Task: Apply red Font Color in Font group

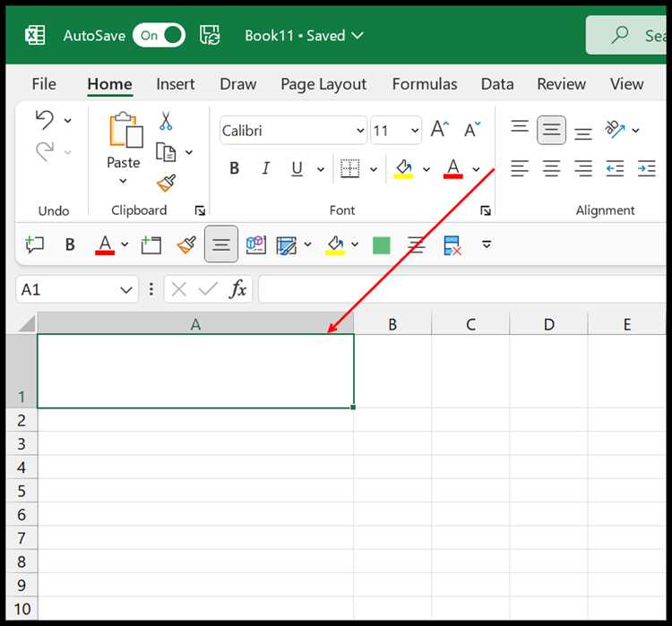Action: pos(453,169)
